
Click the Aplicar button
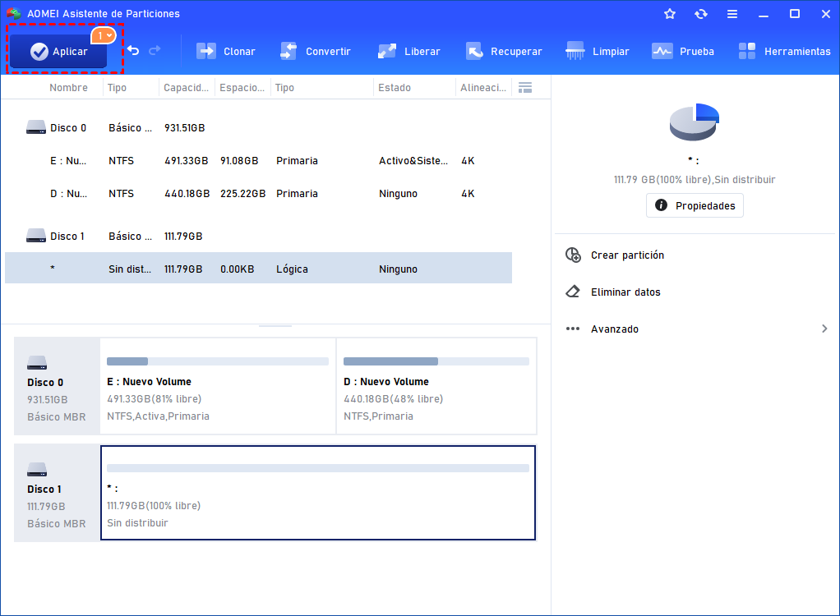coord(58,52)
